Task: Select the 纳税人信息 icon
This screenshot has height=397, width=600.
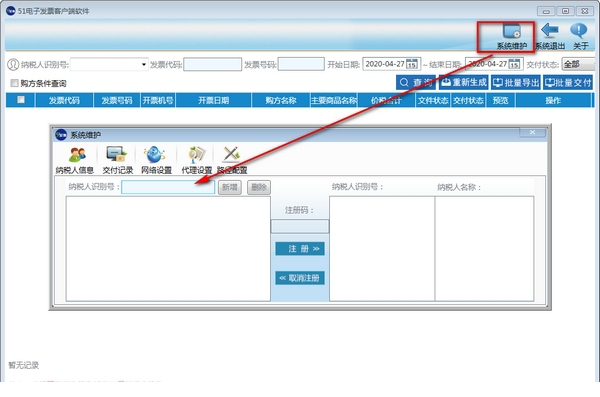Action: click(77, 155)
